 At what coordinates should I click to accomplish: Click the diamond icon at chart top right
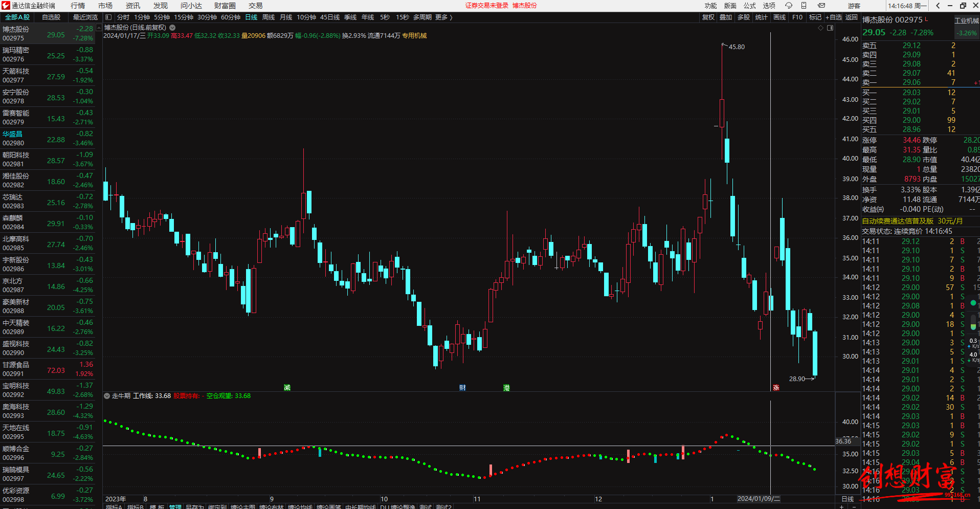[x=821, y=28]
